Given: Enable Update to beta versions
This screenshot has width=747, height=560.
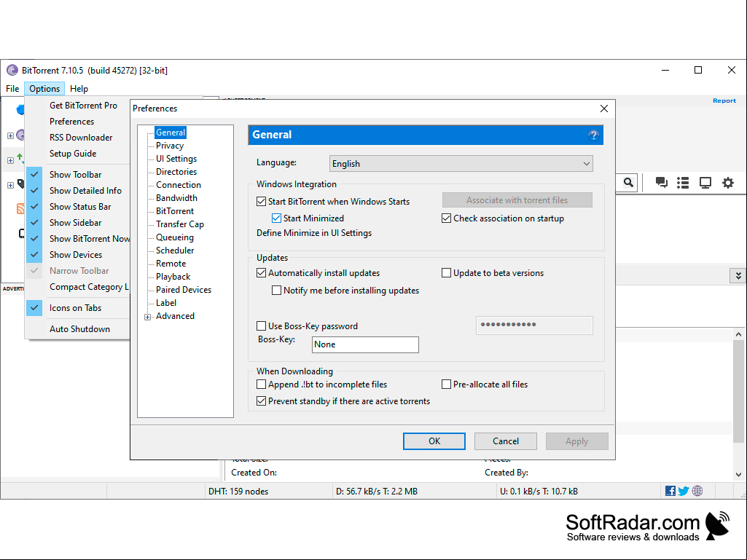Looking at the screenshot, I should click(x=447, y=273).
